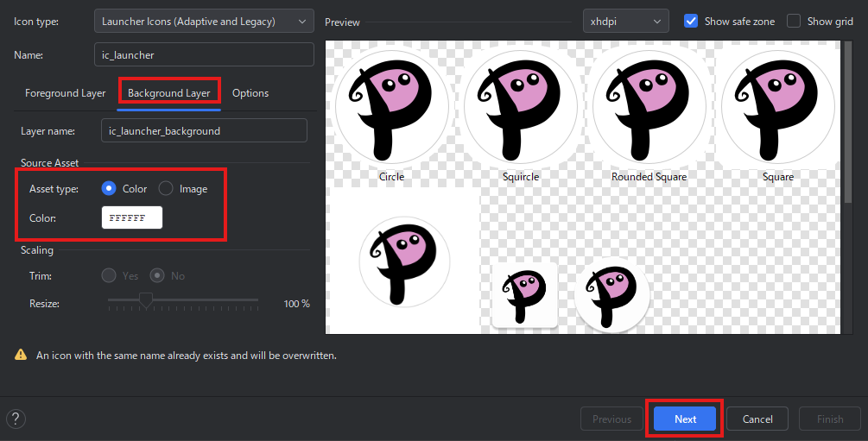Click the Square icon preview
Screen dimensions: 868x441
tap(778, 106)
